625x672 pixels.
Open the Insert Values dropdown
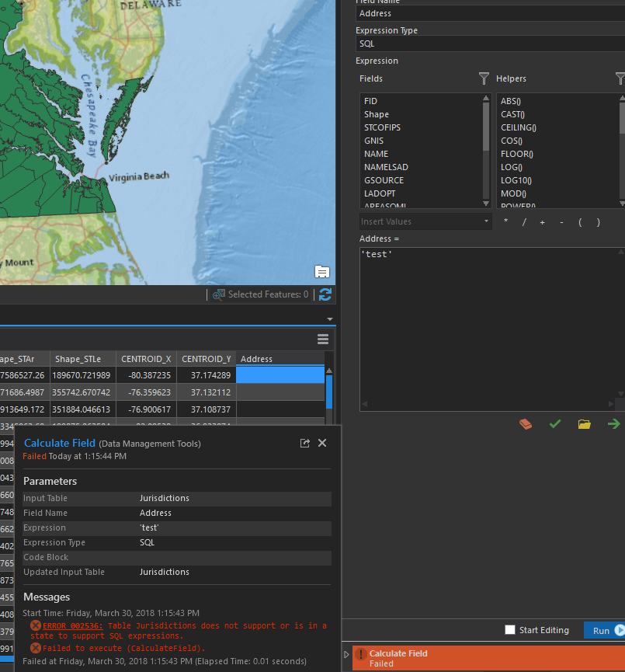click(x=425, y=221)
